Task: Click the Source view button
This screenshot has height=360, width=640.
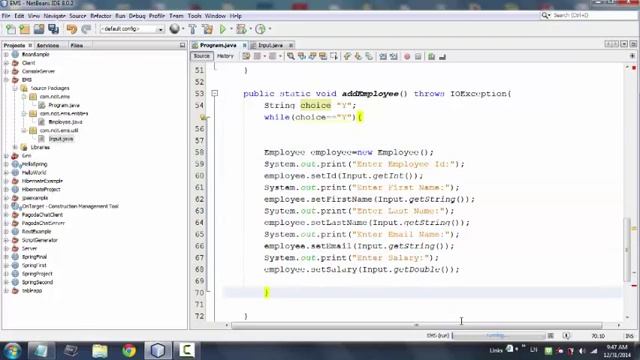Action: [201, 56]
